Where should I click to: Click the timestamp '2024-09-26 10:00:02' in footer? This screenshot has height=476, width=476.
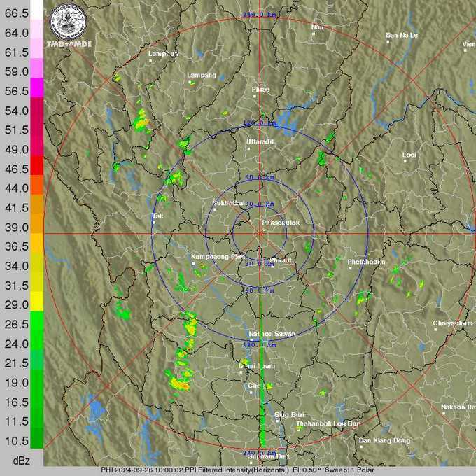click(x=149, y=470)
